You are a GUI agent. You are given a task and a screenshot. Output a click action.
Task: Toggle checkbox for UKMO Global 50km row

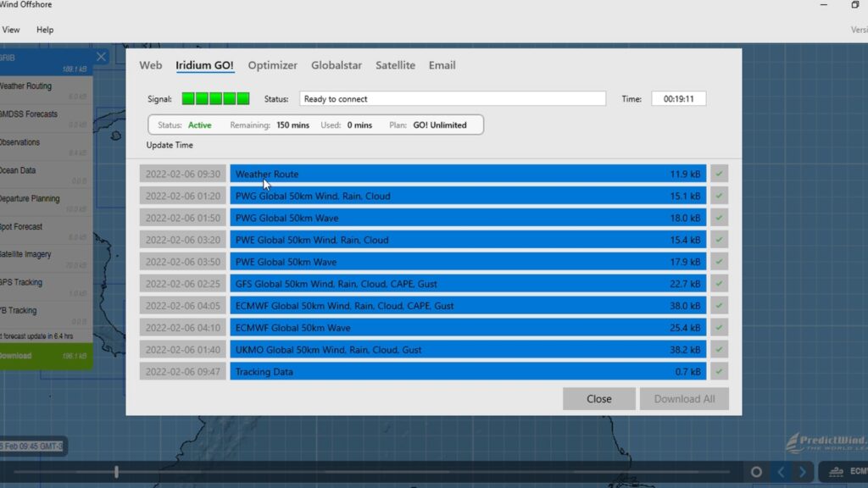(x=719, y=349)
